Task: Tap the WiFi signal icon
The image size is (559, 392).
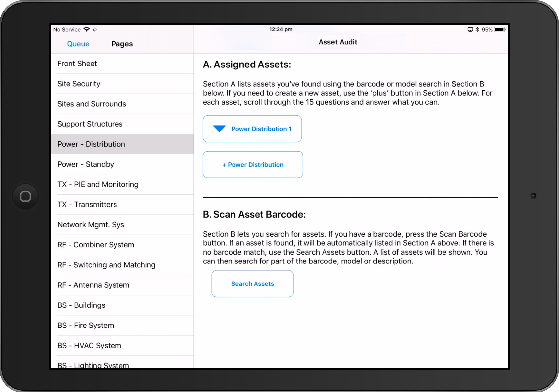Action: click(x=87, y=29)
